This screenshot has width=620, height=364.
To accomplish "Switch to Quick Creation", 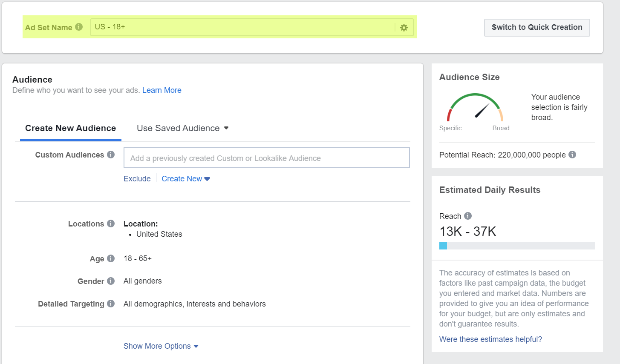I will pyautogui.click(x=537, y=27).
